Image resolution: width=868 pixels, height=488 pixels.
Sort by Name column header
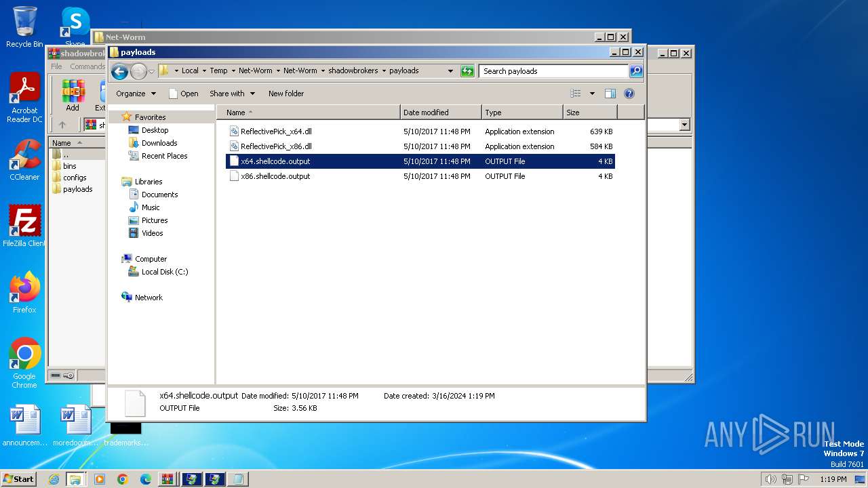tap(309, 113)
